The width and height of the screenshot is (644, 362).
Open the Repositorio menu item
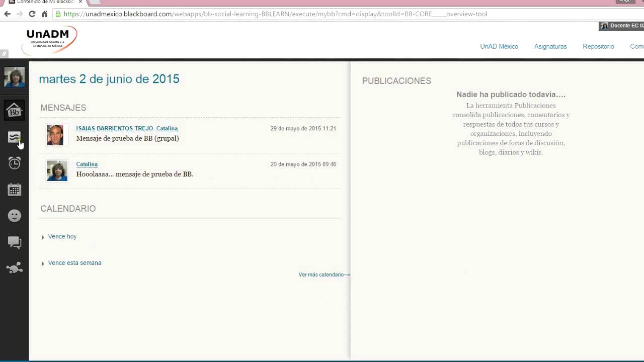(598, 46)
